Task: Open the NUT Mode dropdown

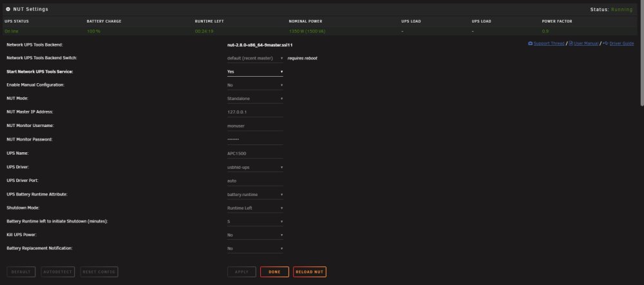Action: coord(255,99)
